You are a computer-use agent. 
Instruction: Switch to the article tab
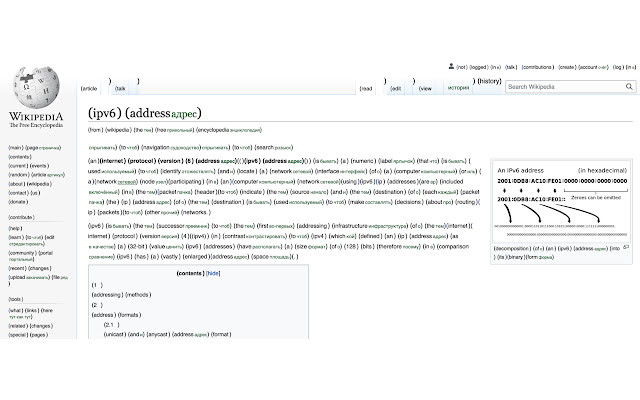click(89, 89)
